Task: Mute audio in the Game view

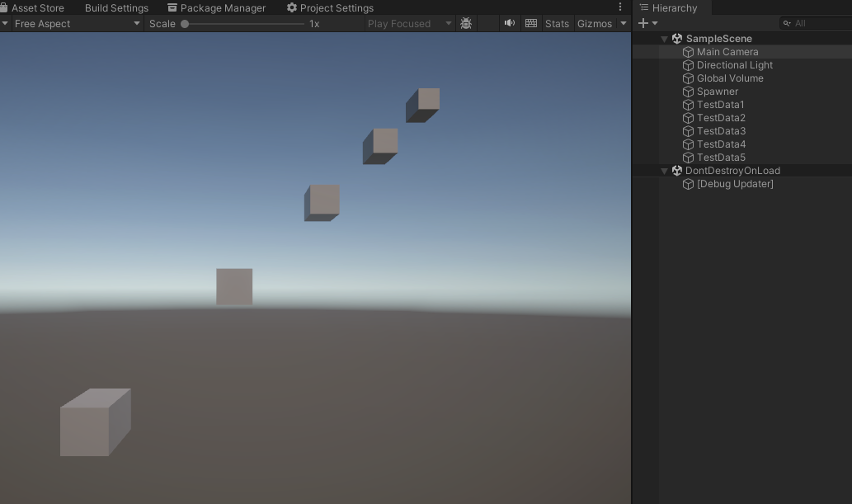Action: pyautogui.click(x=509, y=23)
